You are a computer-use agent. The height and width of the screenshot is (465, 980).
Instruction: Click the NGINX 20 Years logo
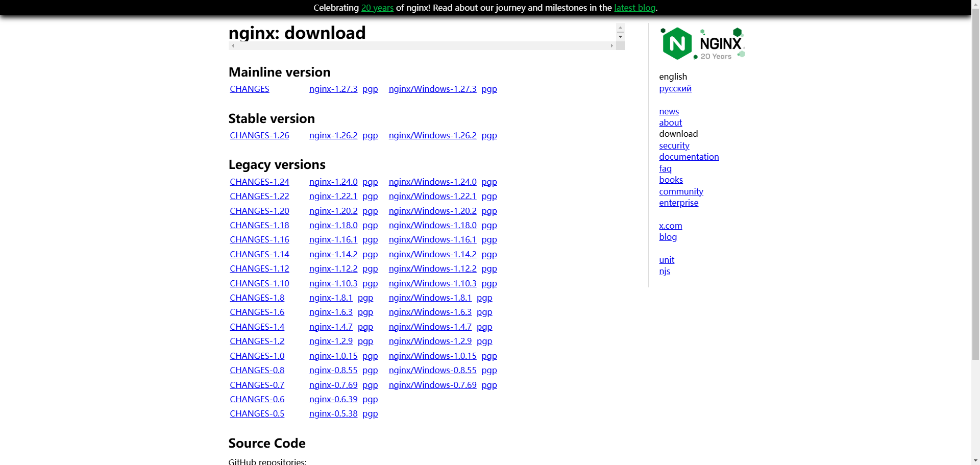pos(702,43)
